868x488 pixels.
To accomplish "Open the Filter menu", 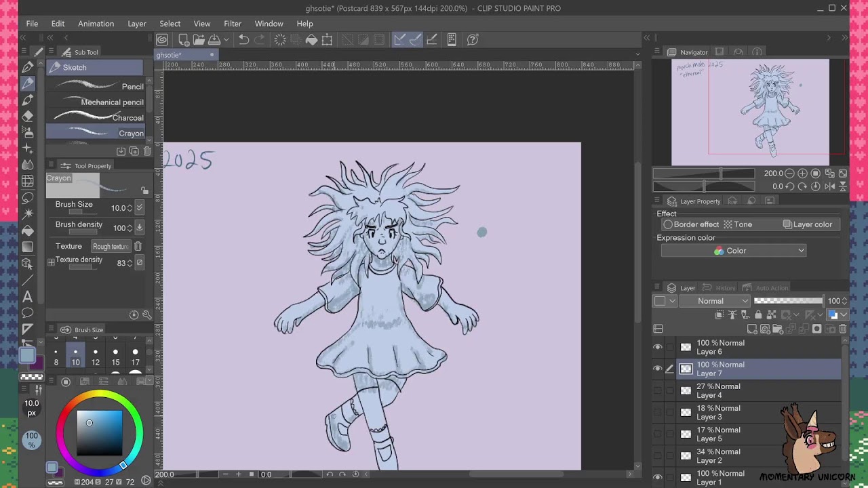I will pyautogui.click(x=233, y=24).
